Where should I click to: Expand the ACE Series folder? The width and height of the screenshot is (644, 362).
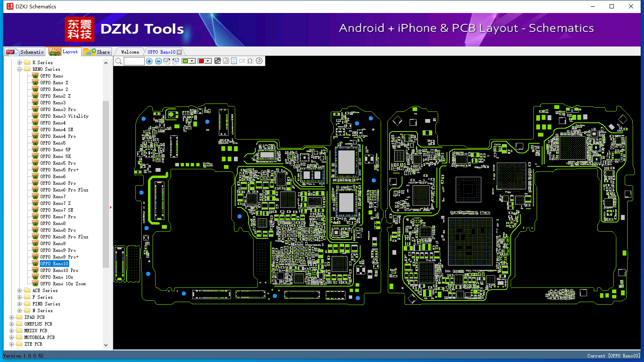[19, 290]
